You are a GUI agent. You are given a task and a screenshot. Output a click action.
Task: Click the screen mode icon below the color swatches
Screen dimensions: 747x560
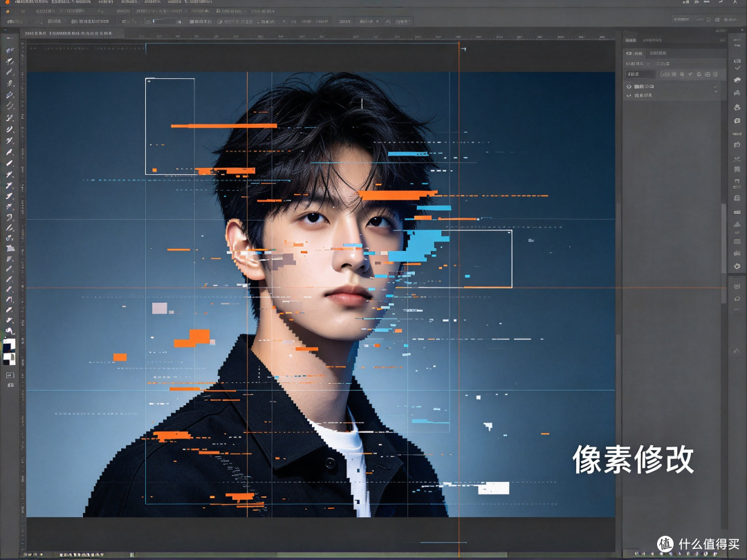coord(10,375)
